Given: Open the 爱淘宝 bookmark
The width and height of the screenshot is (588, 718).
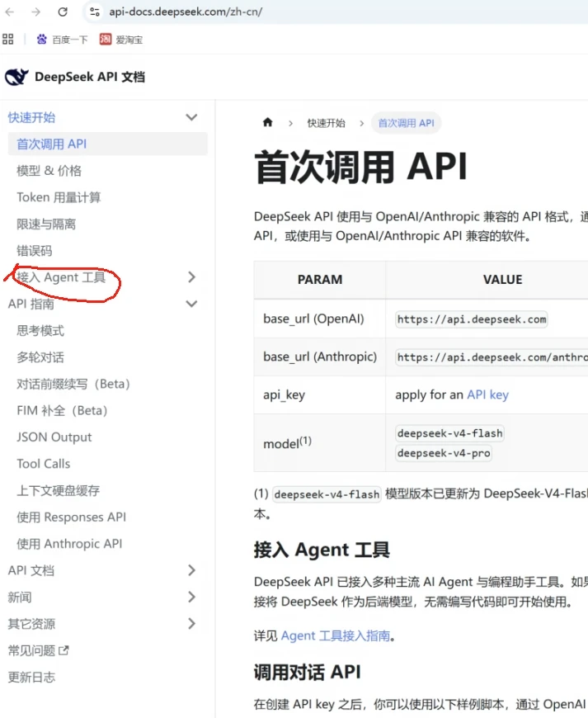Looking at the screenshot, I should point(121,40).
